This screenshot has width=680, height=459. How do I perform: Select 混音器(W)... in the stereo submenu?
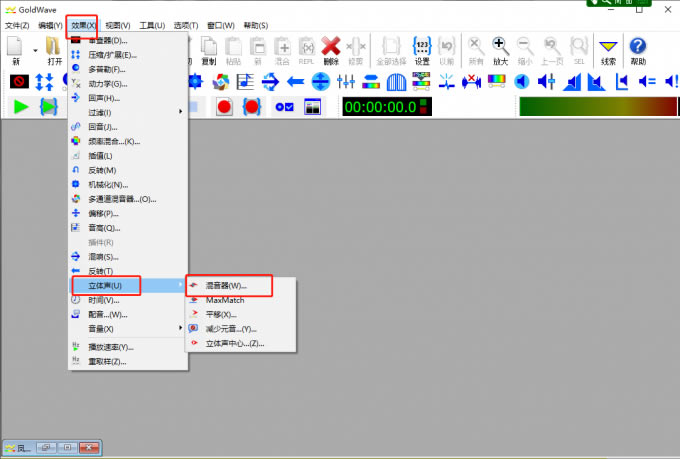coord(227,286)
